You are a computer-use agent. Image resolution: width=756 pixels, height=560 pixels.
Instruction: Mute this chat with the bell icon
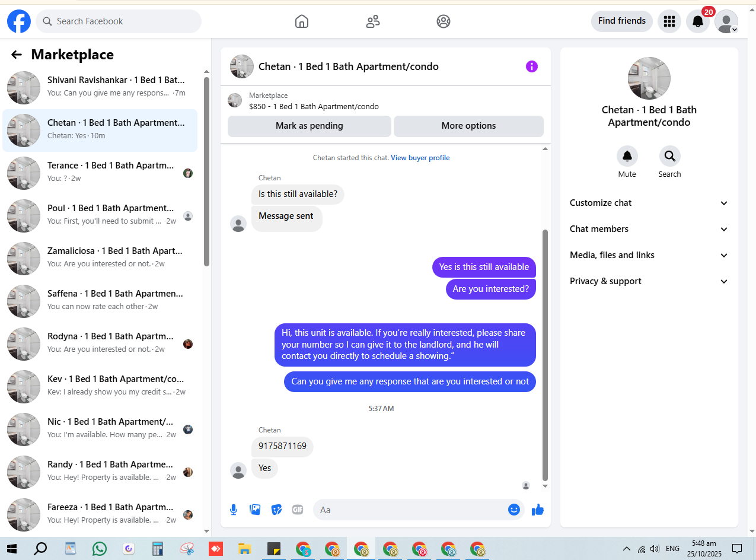[627, 156]
